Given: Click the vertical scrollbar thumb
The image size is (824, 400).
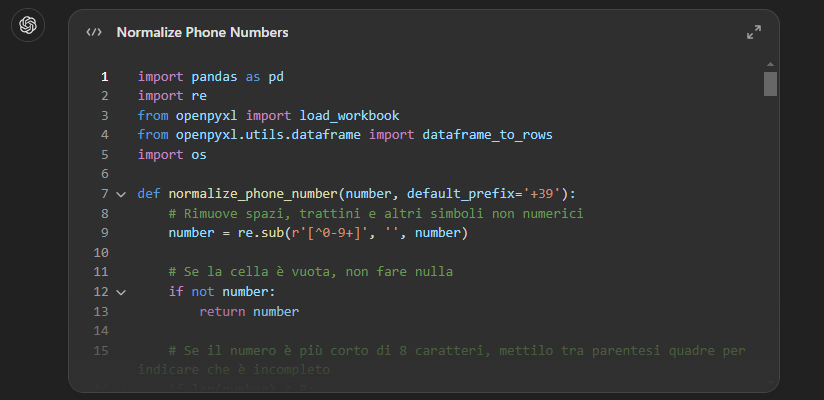Looking at the screenshot, I should [x=770, y=84].
